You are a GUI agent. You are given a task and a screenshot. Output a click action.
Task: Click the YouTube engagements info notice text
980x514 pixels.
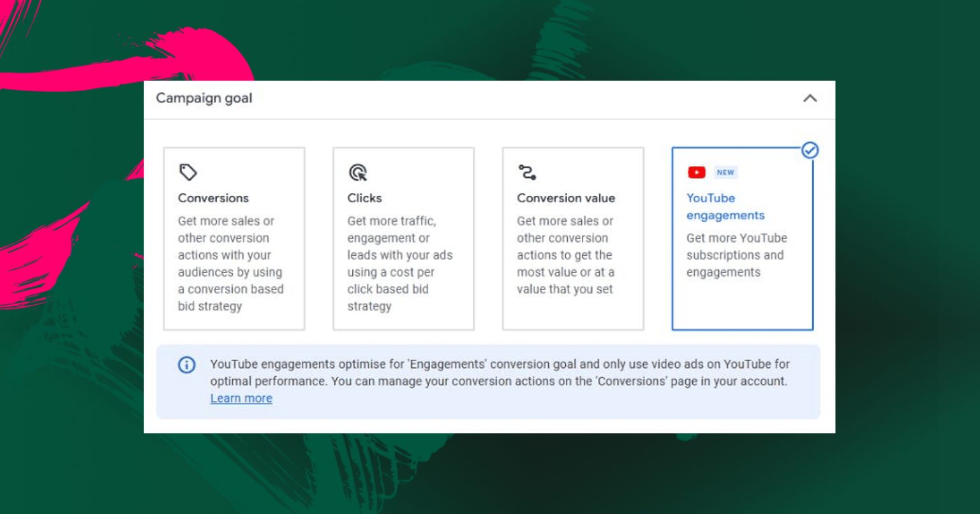(x=500, y=373)
